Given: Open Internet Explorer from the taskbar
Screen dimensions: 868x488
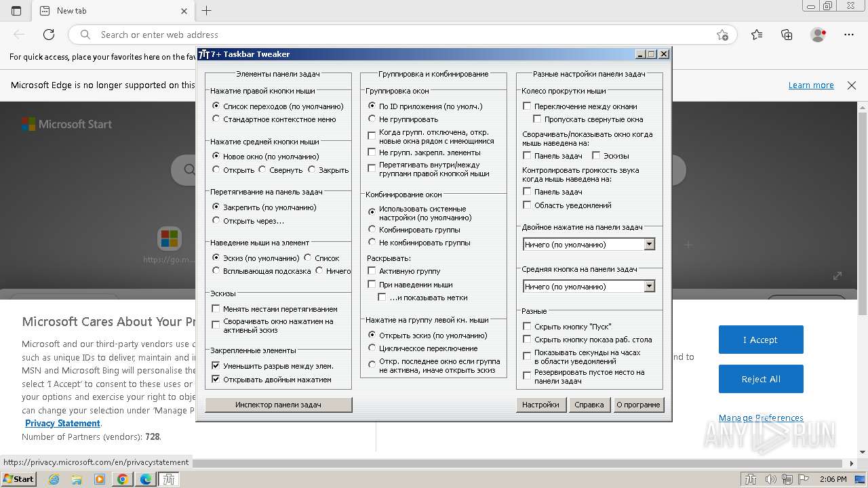Looking at the screenshot, I should 54,479.
